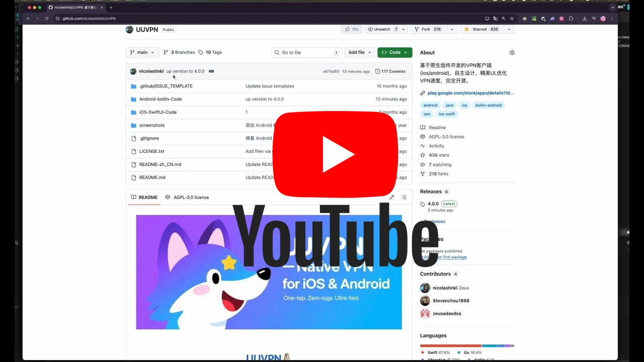This screenshot has height=362, width=644.
Task: Open the 10 Tags link
Action: (210, 52)
